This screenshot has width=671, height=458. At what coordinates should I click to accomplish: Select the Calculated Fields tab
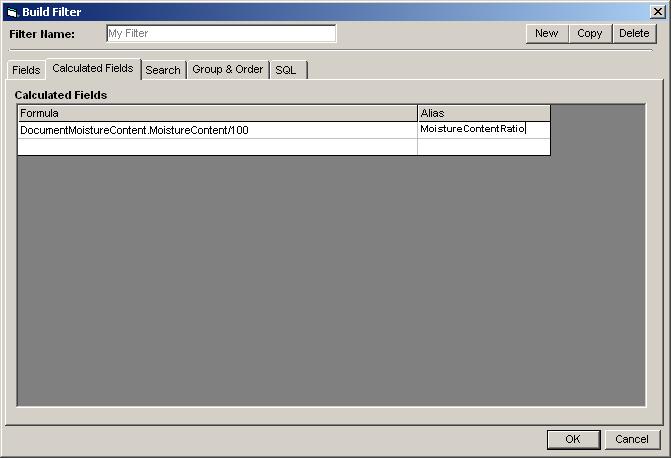pyautogui.click(x=92, y=69)
